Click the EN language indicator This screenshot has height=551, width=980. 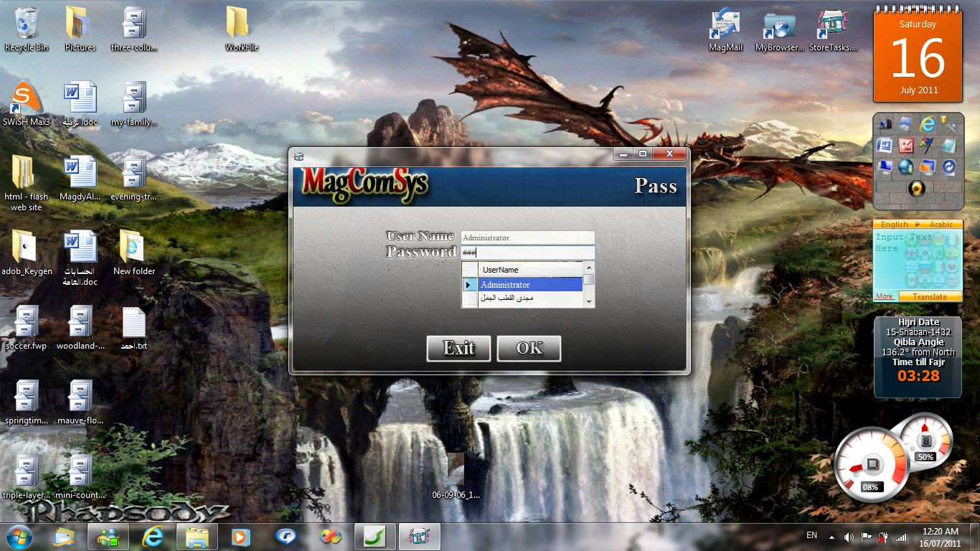tap(811, 535)
